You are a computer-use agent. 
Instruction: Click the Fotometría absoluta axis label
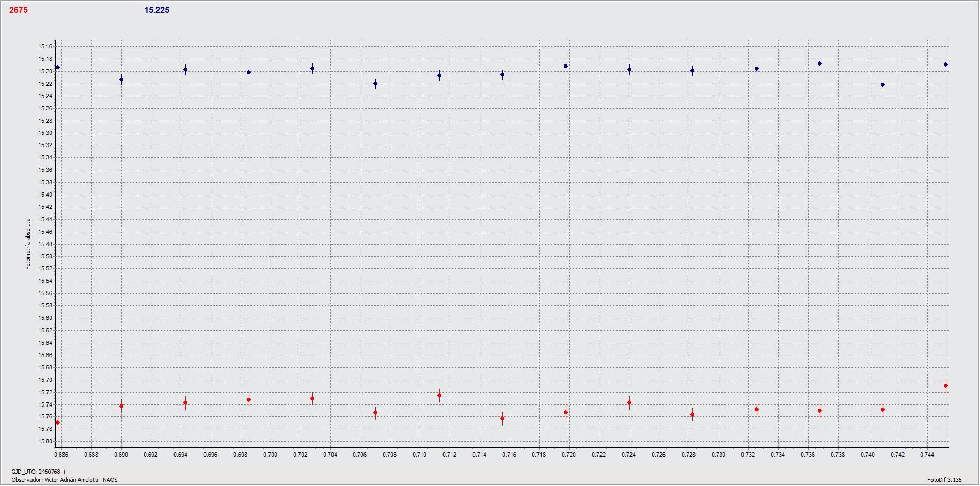click(x=28, y=244)
